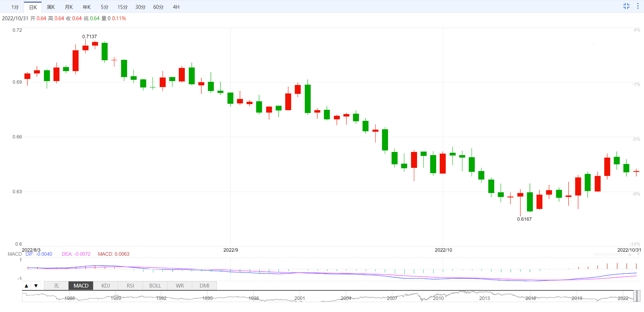Choose the MACD indicator button
Screen dimensions: 644x312
click(x=81, y=286)
